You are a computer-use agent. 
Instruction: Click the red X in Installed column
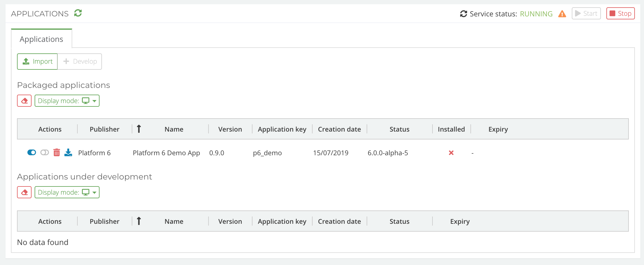pyautogui.click(x=451, y=153)
